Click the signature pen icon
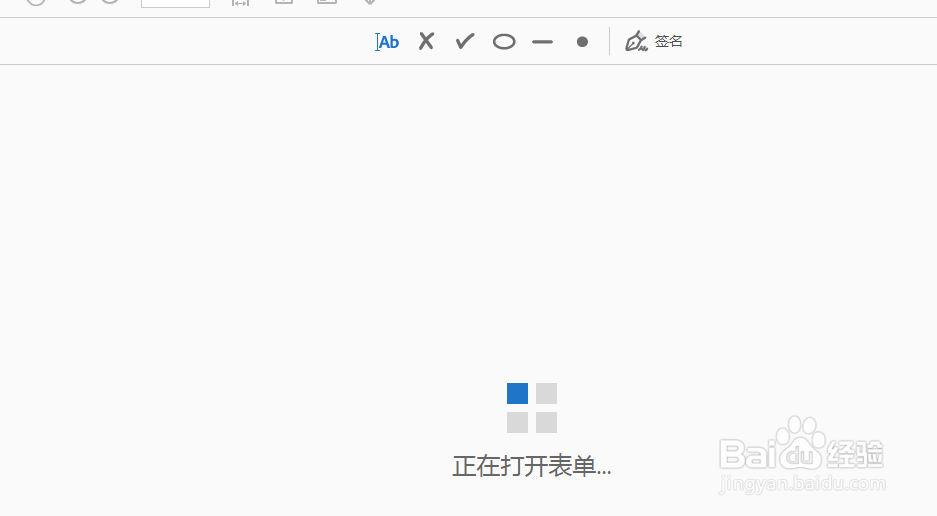The image size is (937, 516). [636, 41]
